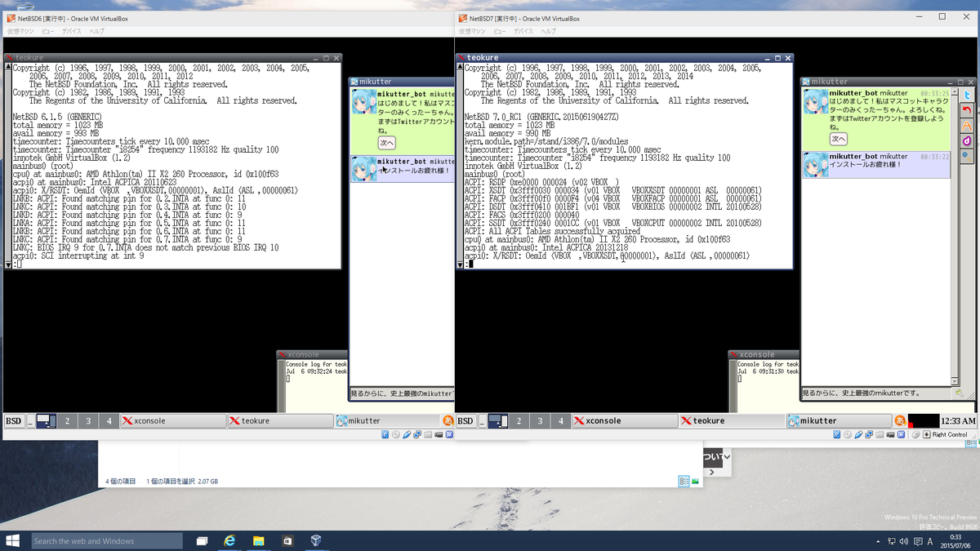Open the orange A activity tab in mikutter
Viewport: 980px width, 551px height.
pyautogui.click(x=968, y=125)
